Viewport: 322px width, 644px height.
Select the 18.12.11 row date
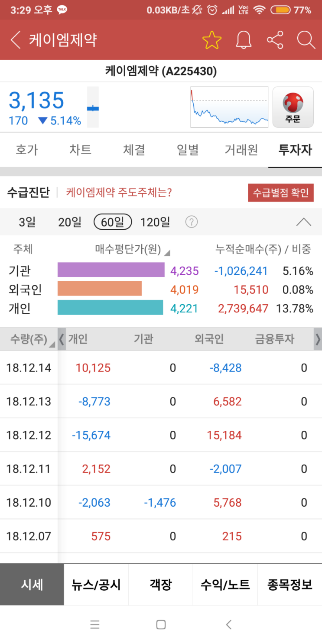point(29,469)
